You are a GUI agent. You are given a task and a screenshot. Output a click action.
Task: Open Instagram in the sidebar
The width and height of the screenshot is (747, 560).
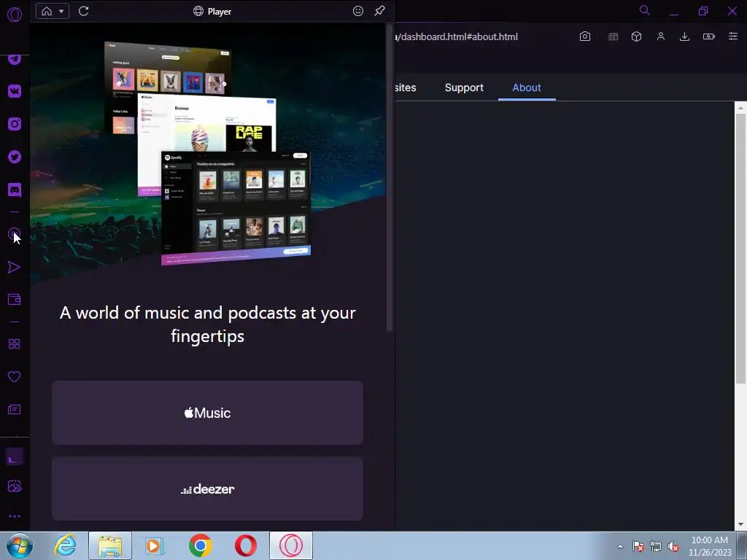click(15, 124)
